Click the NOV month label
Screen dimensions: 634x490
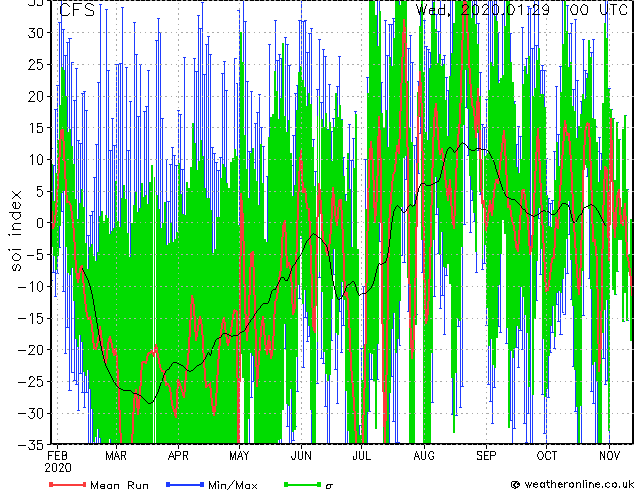click(x=609, y=456)
